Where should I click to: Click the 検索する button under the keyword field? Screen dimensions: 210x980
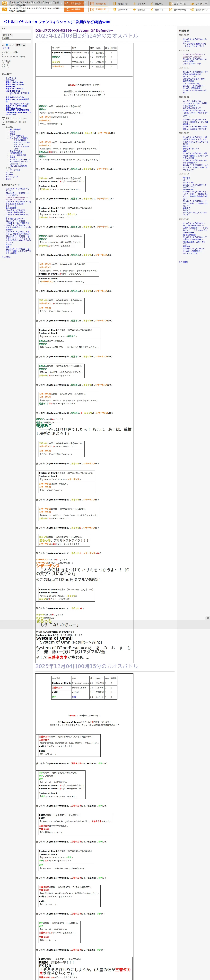click(x=7, y=35)
